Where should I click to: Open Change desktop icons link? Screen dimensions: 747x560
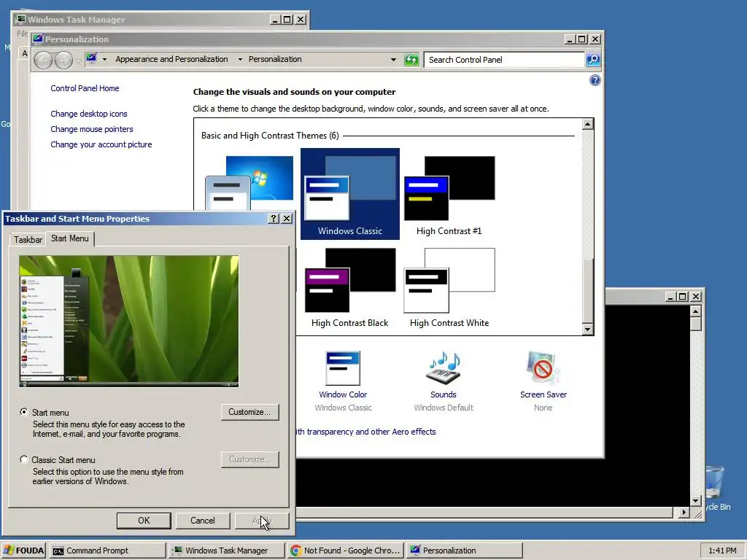[x=88, y=114]
